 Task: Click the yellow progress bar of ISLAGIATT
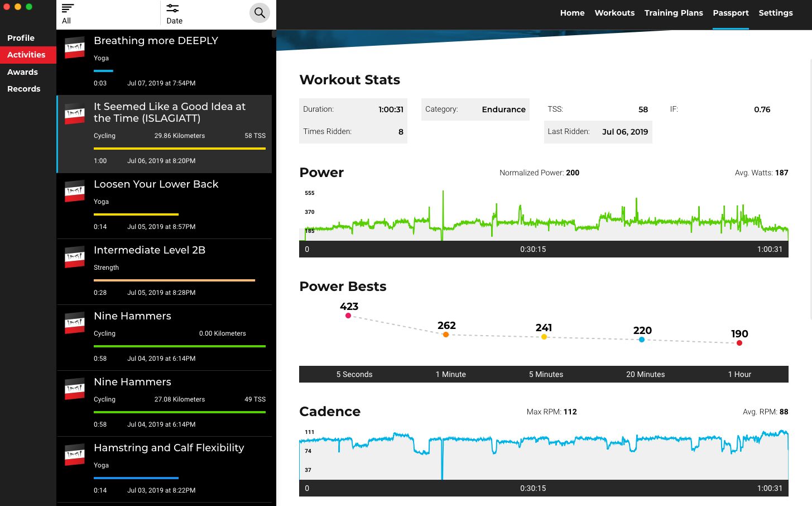tap(180, 149)
